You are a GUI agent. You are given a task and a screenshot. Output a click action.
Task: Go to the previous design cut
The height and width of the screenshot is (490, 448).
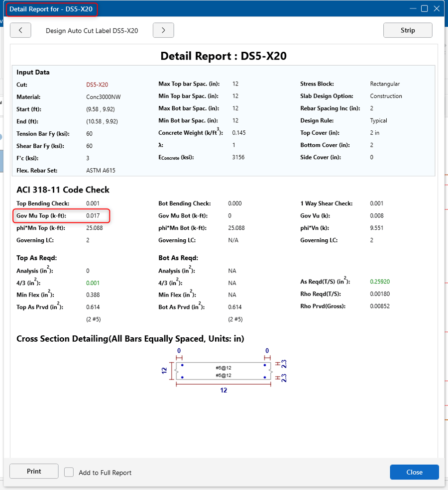(x=20, y=30)
